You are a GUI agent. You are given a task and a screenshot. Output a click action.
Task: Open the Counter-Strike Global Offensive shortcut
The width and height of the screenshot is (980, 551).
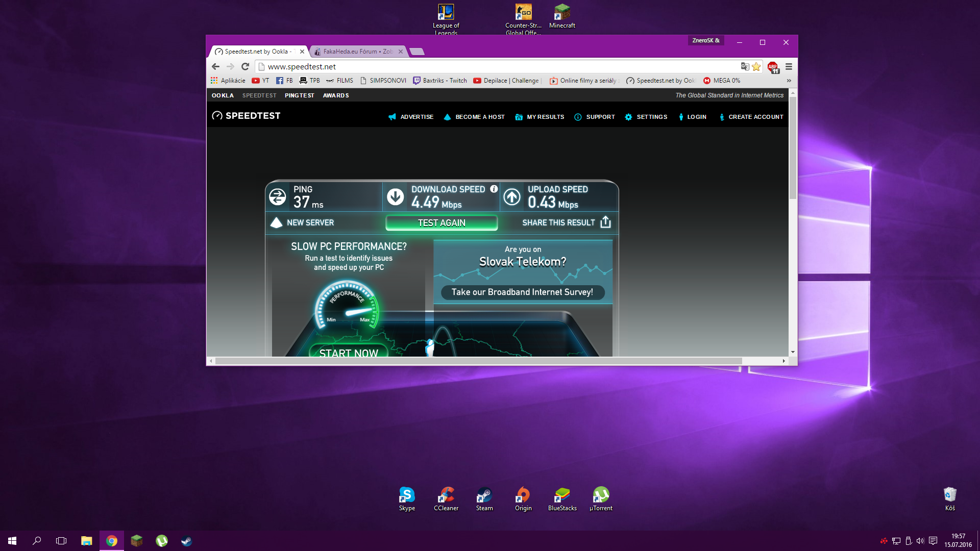(x=523, y=19)
